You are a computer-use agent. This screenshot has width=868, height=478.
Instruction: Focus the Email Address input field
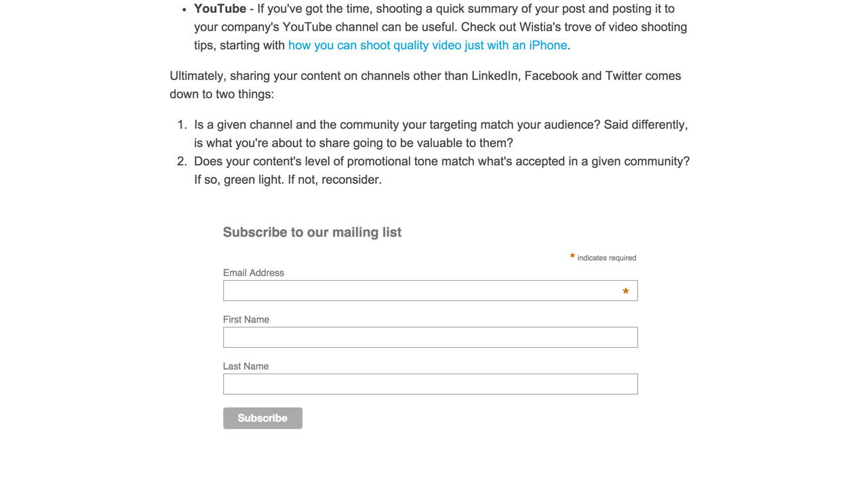pos(430,291)
